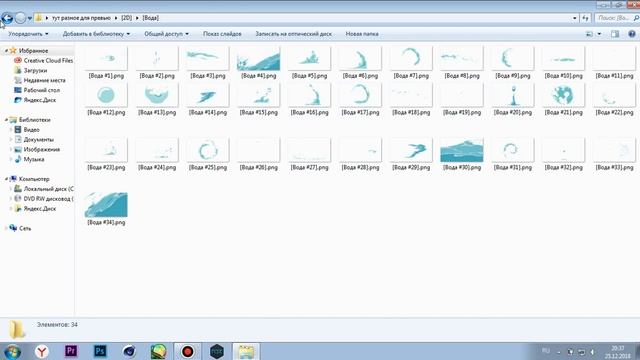Viewport: 640px width, 360px height.
Task: Open screen recorder red-dot taskbar icon
Action: 187,351
